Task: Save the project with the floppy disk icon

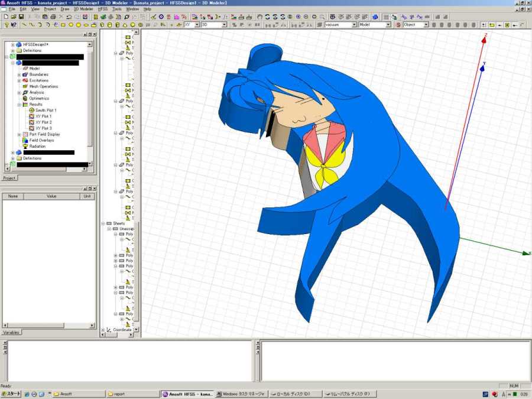Action: pos(21,17)
